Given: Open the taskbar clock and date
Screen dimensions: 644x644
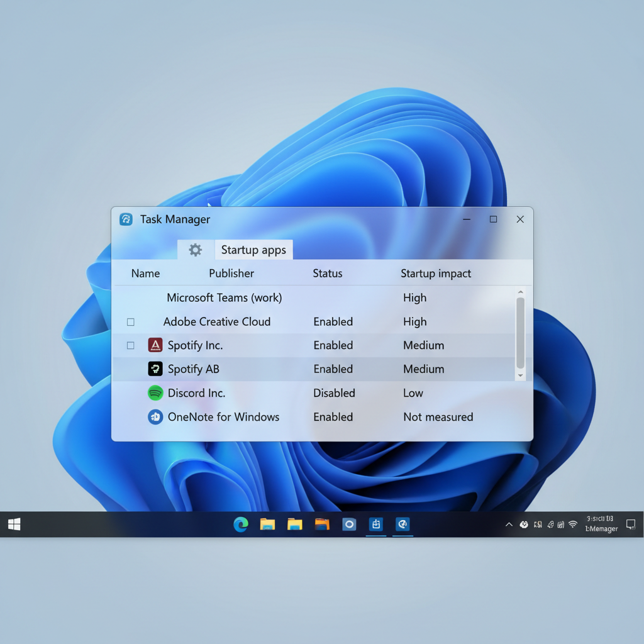Looking at the screenshot, I should click(601, 524).
